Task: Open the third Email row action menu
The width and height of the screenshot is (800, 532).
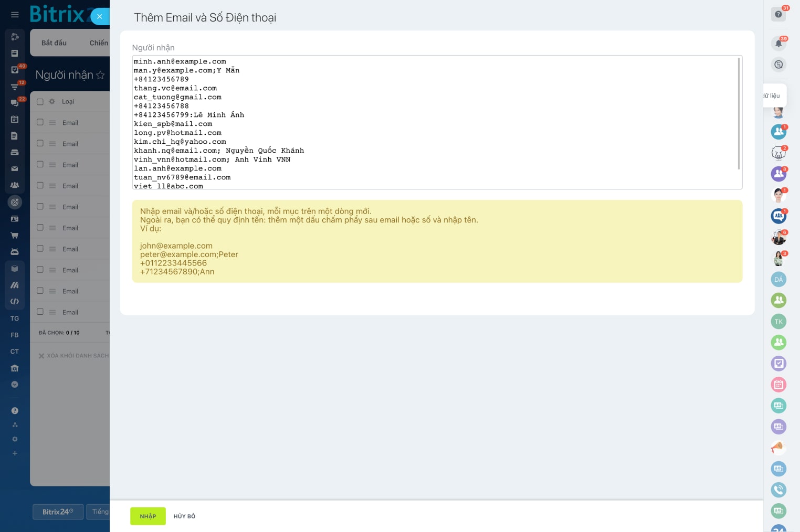Action: click(x=52, y=165)
